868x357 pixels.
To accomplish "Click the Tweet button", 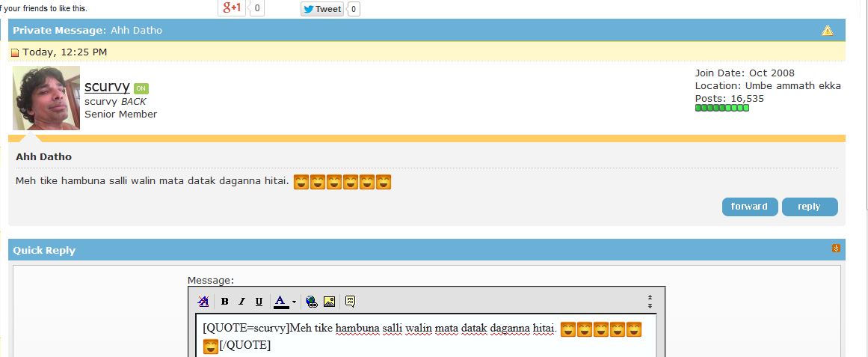I will click(322, 9).
